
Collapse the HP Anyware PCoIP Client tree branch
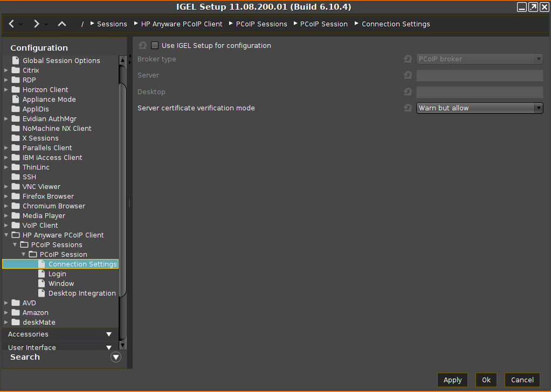[x=5, y=235]
